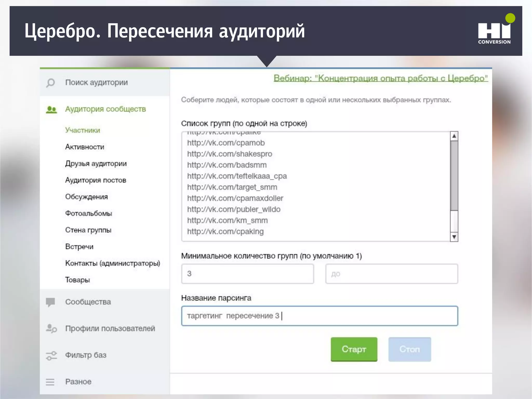The width and height of the screenshot is (532, 399).
Task: Select Участники submenu item
Action: coord(83,130)
